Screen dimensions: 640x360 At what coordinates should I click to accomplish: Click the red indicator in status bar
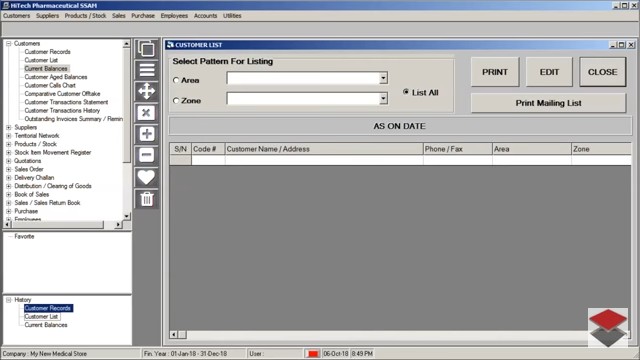tap(313, 353)
